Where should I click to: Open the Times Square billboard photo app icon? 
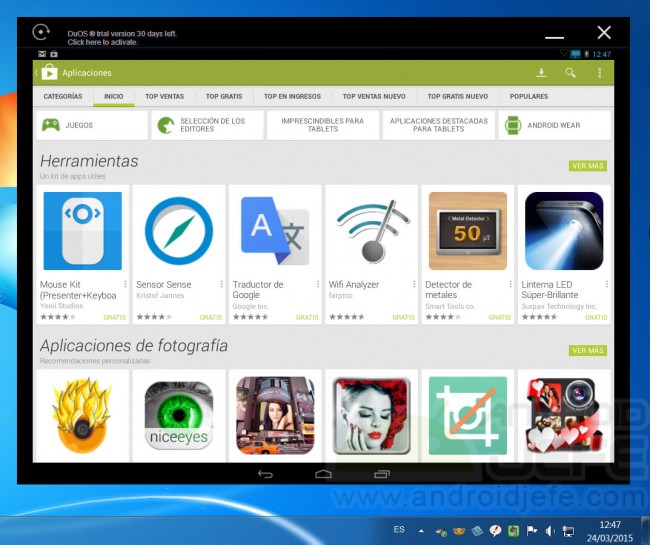coord(275,415)
